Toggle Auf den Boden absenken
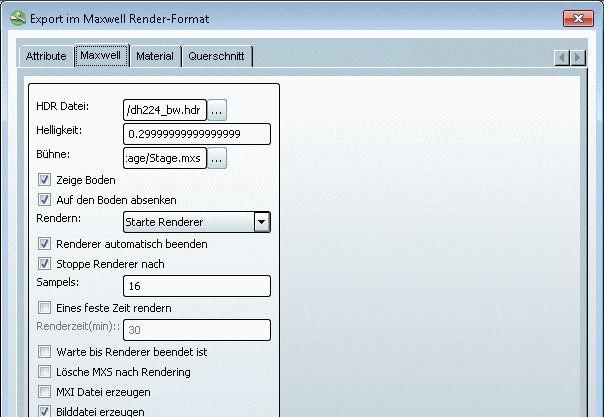 [x=44, y=199]
